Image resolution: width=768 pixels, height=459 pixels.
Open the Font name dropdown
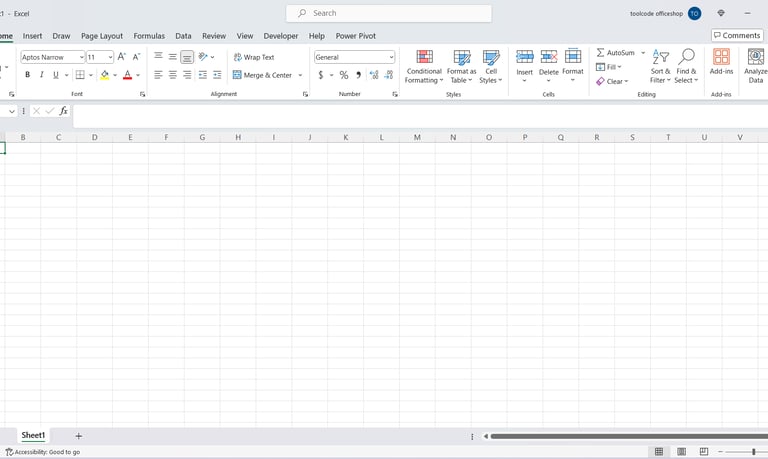pos(81,57)
